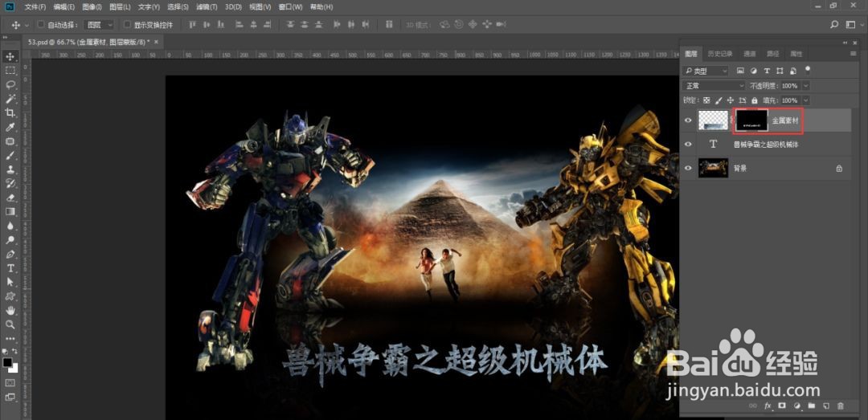Hide the 金属素材 layer eye icon
868x420 pixels.
[688, 120]
